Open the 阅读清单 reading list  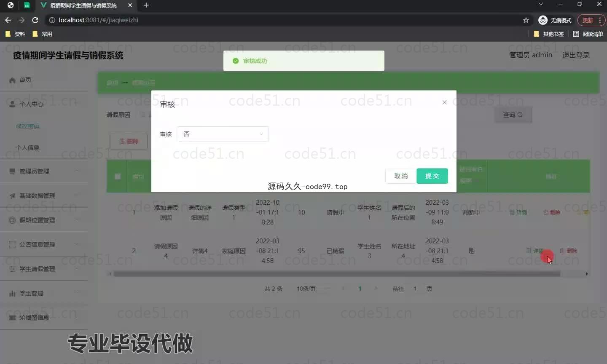[588, 34]
